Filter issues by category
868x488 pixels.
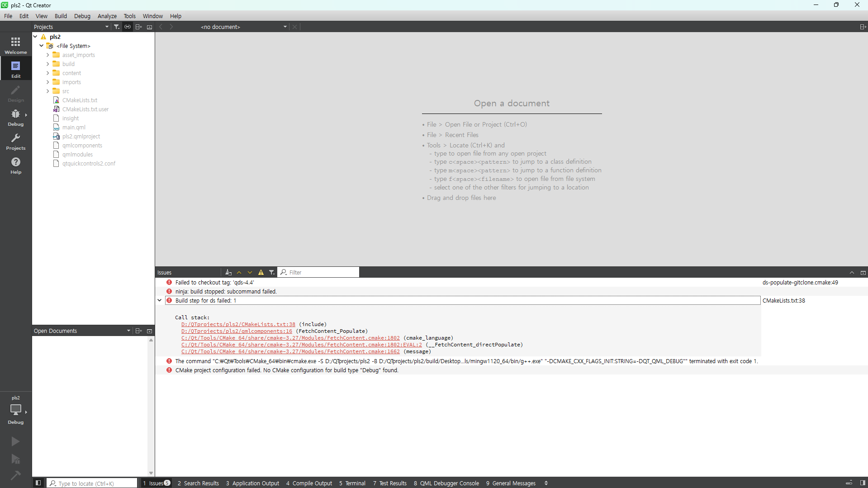[272, 272]
